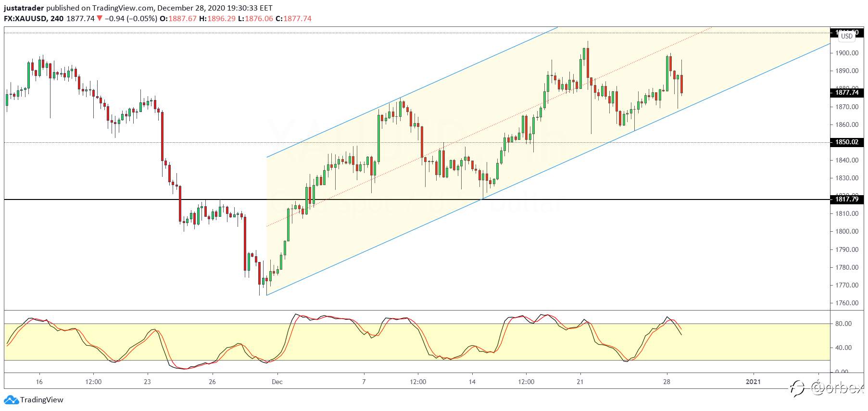Viewport: 868px width, 411px height.
Task: Click the Dec date axis label
Action: coord(277,382)
